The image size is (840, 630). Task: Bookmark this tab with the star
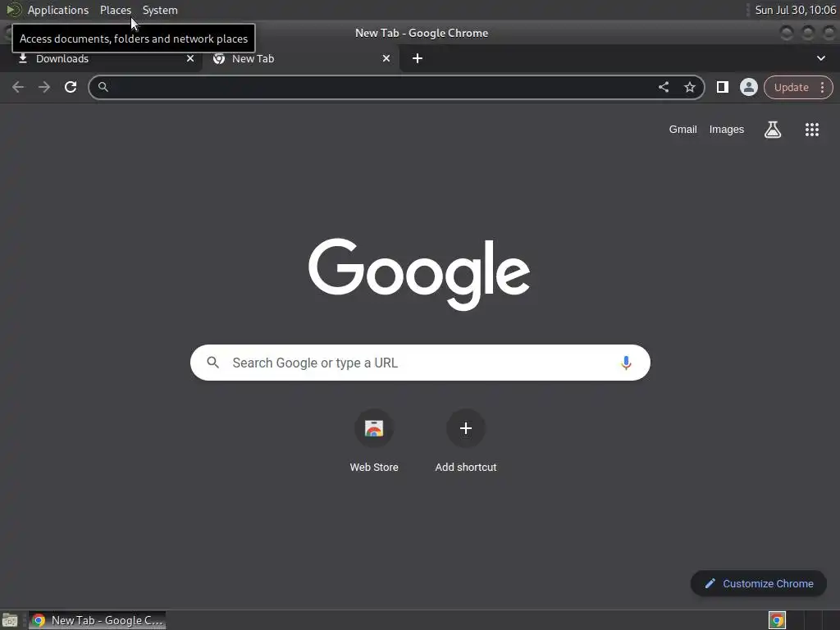point(689,87)
